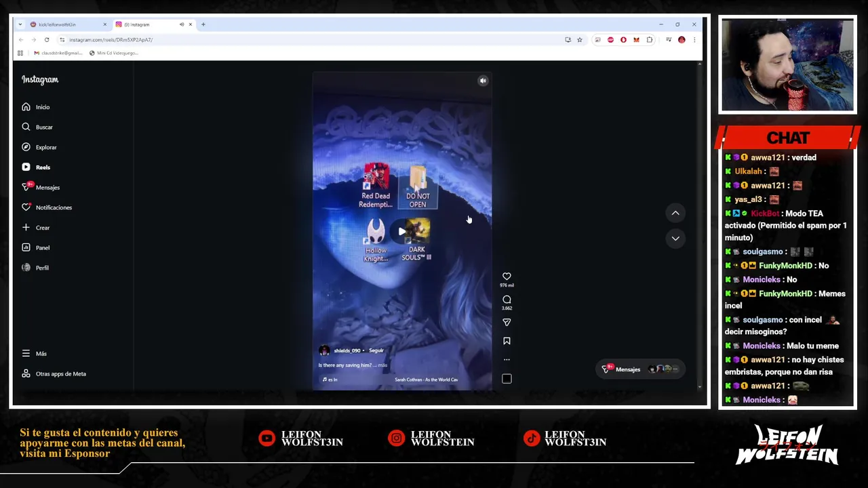View site information icon in the address bar
Screen dimensions: 868x488
click(x=62, y=40)
